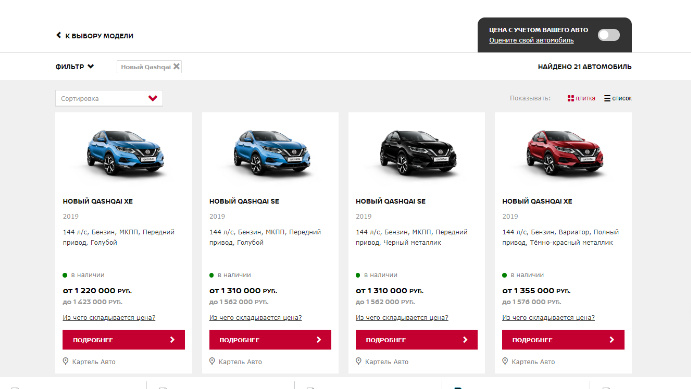Image resolution: width=691 pixels, height=389 pixels.
Task: Go back via 'К выбору модели' link
Action: coord(95,35)
